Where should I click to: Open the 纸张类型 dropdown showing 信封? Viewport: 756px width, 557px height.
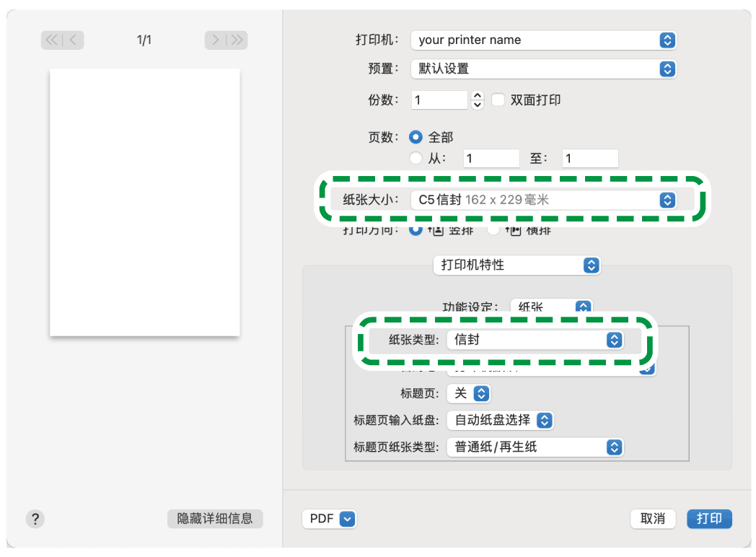click(537, 340)
